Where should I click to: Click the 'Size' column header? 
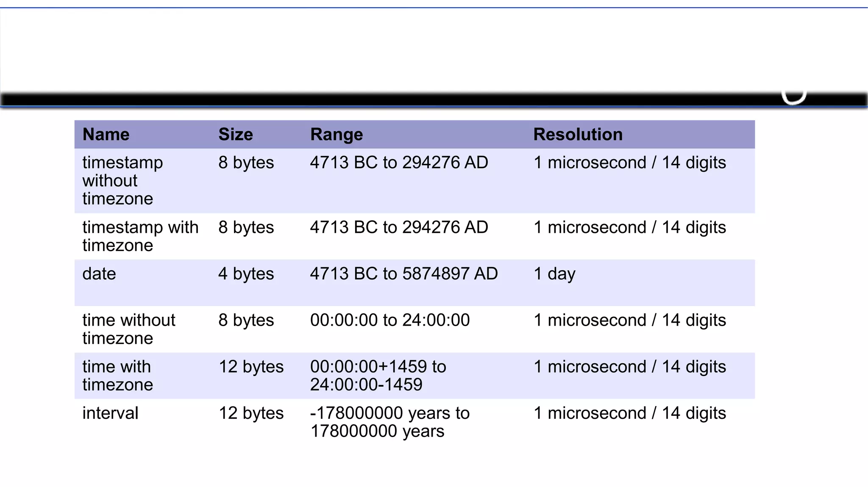pos(236,134)
